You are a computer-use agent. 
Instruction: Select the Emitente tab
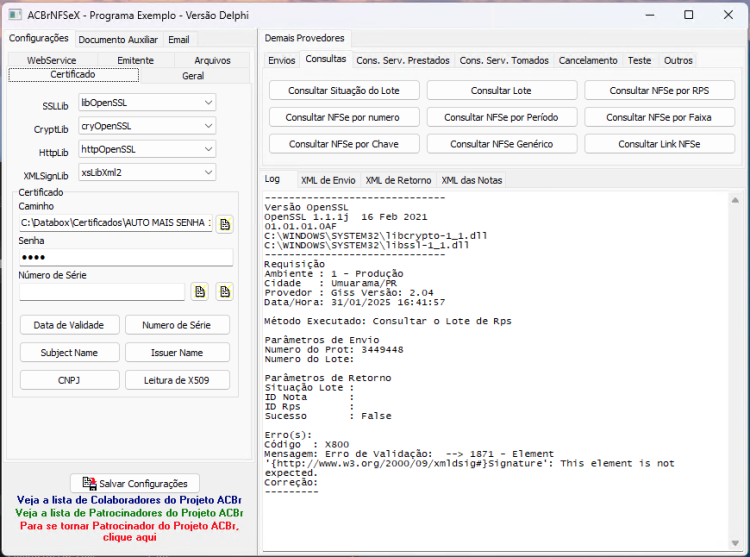point(135,60)
